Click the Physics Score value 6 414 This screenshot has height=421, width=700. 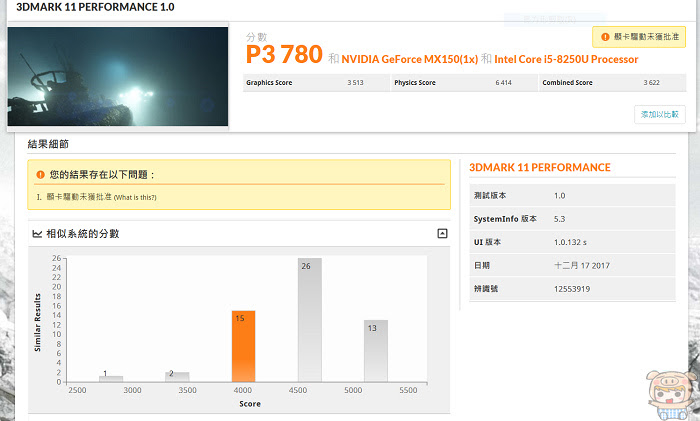click(x=504, y=83)
